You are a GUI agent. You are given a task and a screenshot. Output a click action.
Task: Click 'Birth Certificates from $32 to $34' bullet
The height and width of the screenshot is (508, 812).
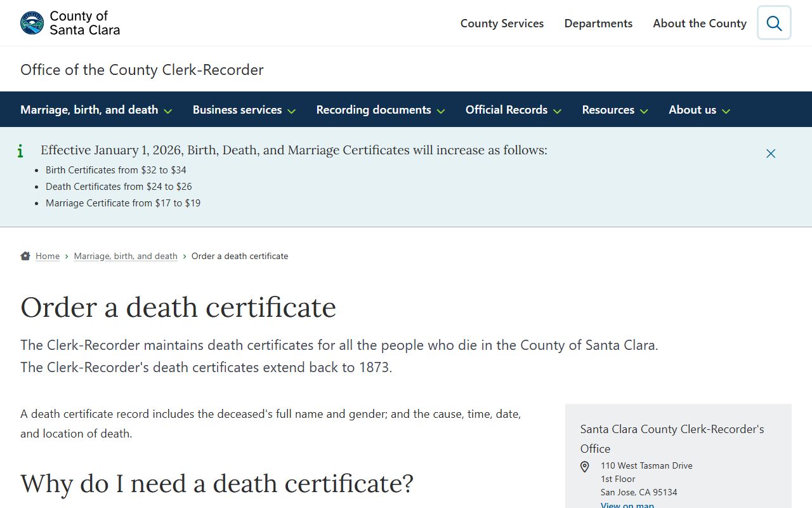(116, 170)
